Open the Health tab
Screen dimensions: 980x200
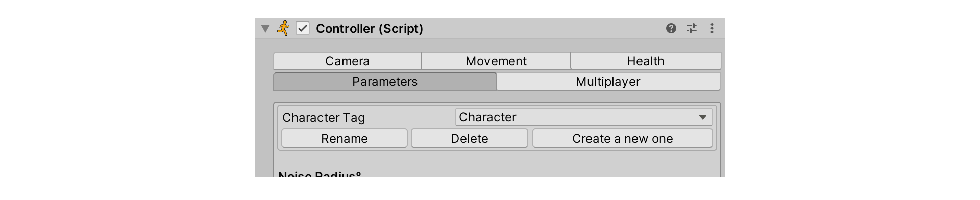click(x=646, y=61)
